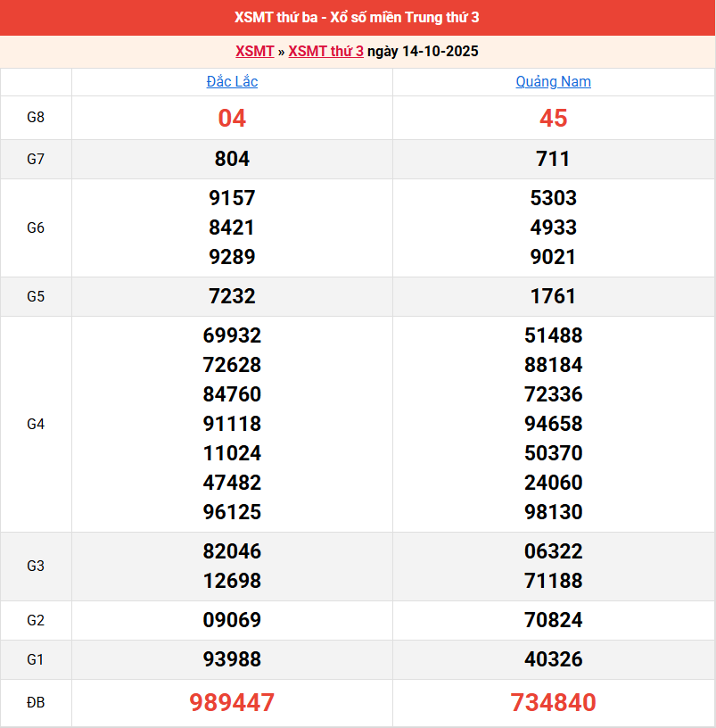Open the Đắc Lắc province link

(x=232, y=81)
